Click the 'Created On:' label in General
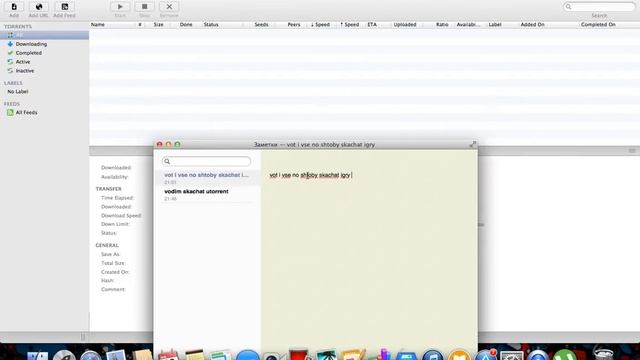Viewport: 640px width, 360px height. 115,272
